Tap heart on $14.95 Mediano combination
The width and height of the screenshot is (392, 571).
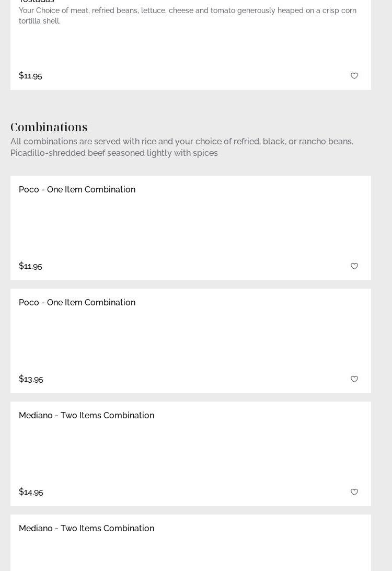click(x=354, y=492)
